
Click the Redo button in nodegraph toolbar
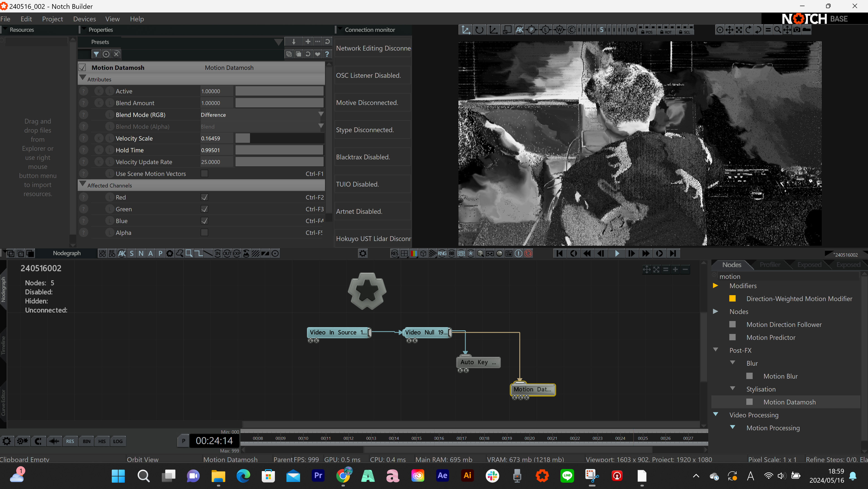[112, 253]
